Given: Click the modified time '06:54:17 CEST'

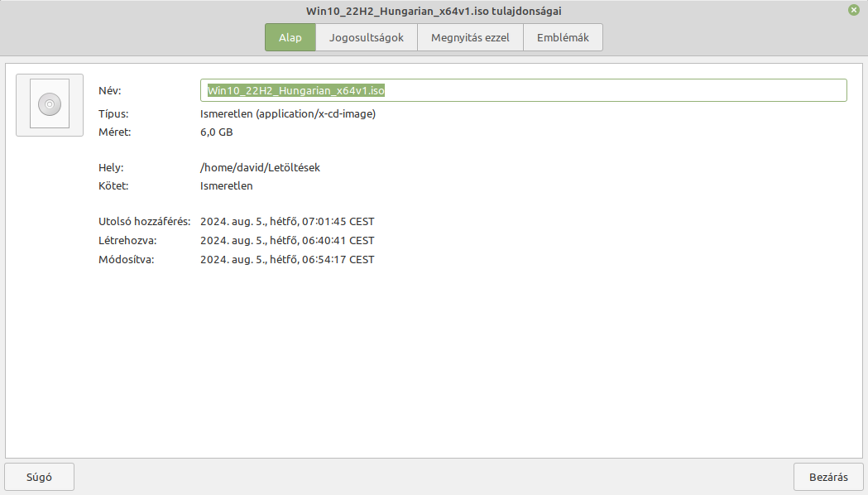Looking at the screenshot, I should pyautogui.click(x=338, y=260).
